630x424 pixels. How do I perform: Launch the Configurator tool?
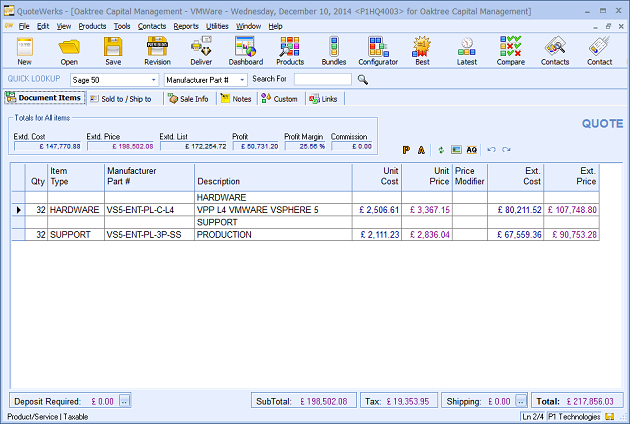[377, 50]
